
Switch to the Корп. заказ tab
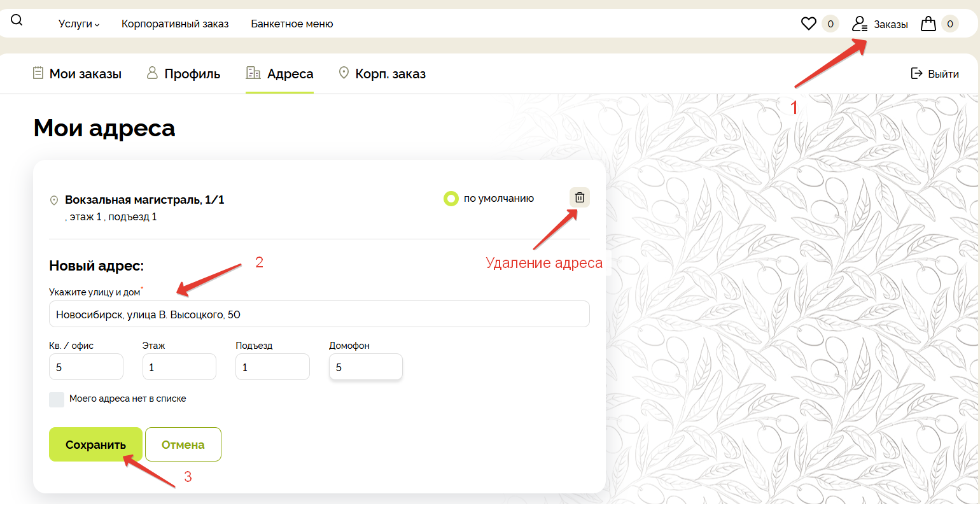pyautogui.click(x=382, y=74)
